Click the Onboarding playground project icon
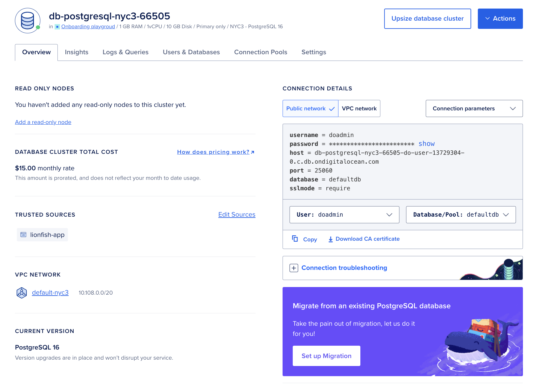548x392 pixels. point(57,27)
